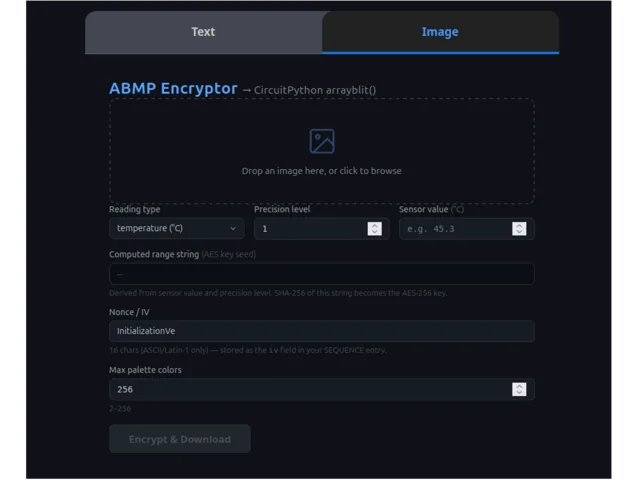This screenshot has height=480, width=640.
Task: Open the Reading type dropdown
Action: click(177, 229)
